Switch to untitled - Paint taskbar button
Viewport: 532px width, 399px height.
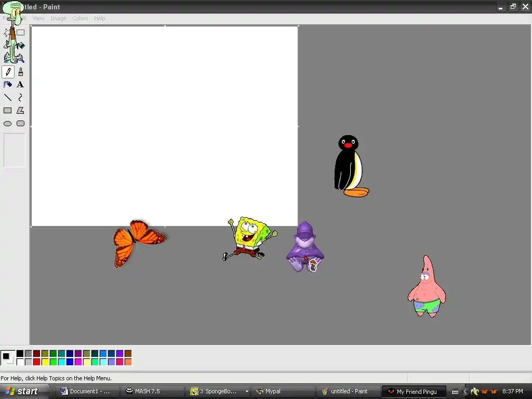(348, 392)
